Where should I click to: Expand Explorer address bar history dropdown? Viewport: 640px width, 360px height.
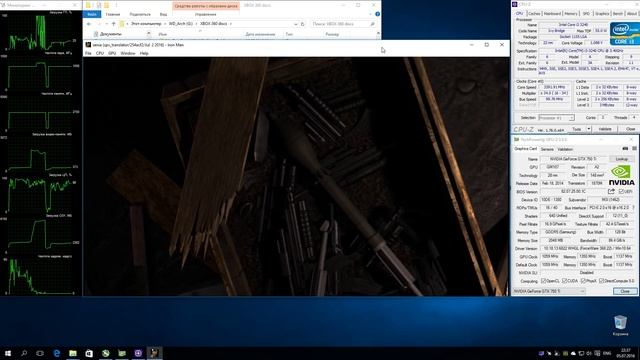(x=296, y=24)
